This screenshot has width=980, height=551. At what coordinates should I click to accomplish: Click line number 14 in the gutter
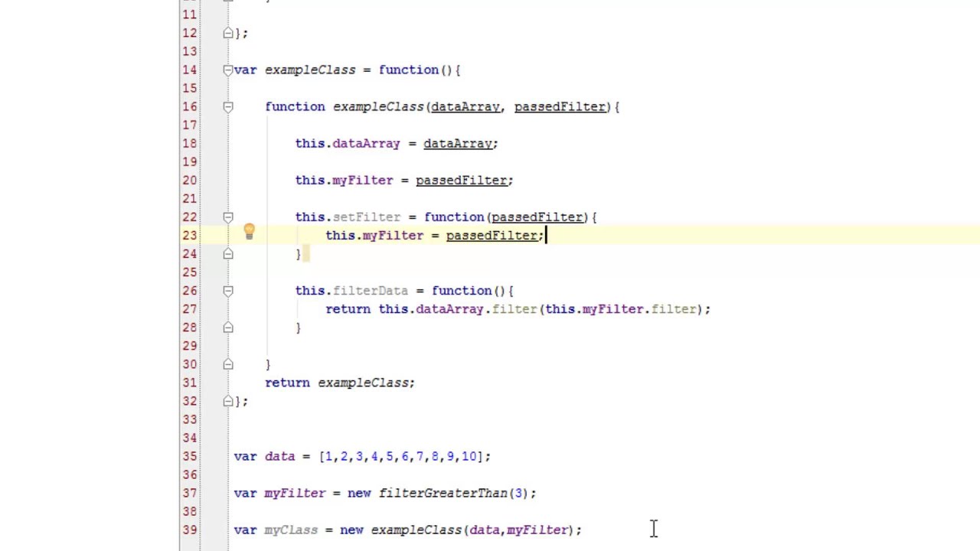point(189,70)
